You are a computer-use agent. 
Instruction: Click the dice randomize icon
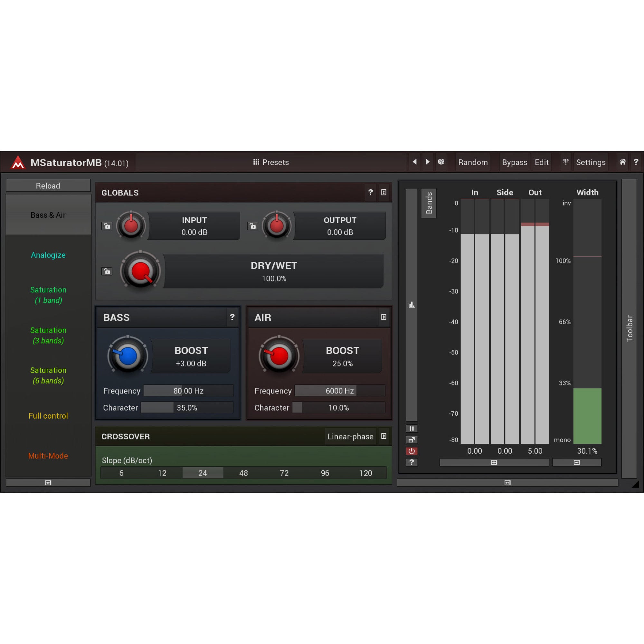tap(441, 162)
